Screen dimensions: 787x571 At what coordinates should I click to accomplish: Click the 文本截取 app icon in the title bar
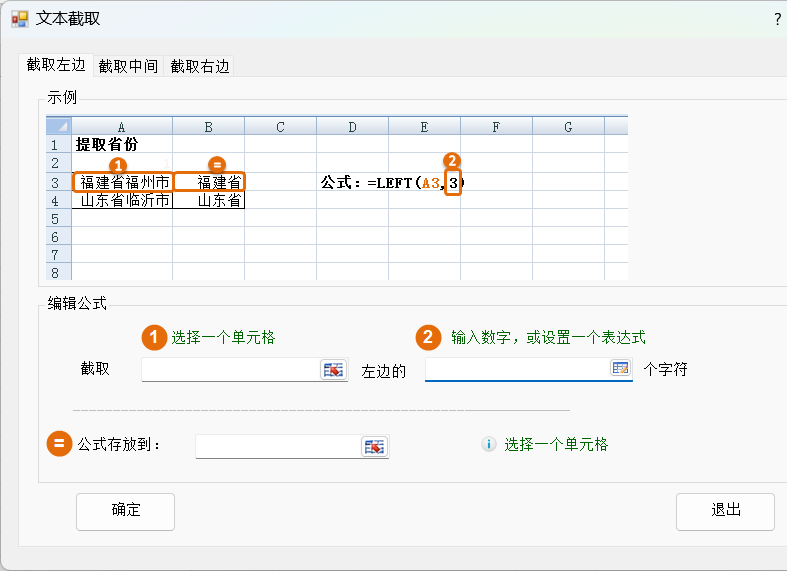tap(19, 19)
